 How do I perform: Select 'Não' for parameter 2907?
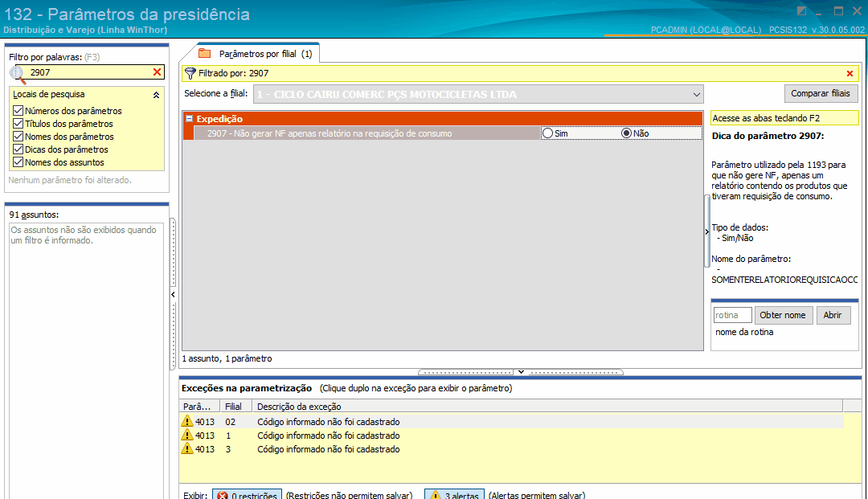626,133
